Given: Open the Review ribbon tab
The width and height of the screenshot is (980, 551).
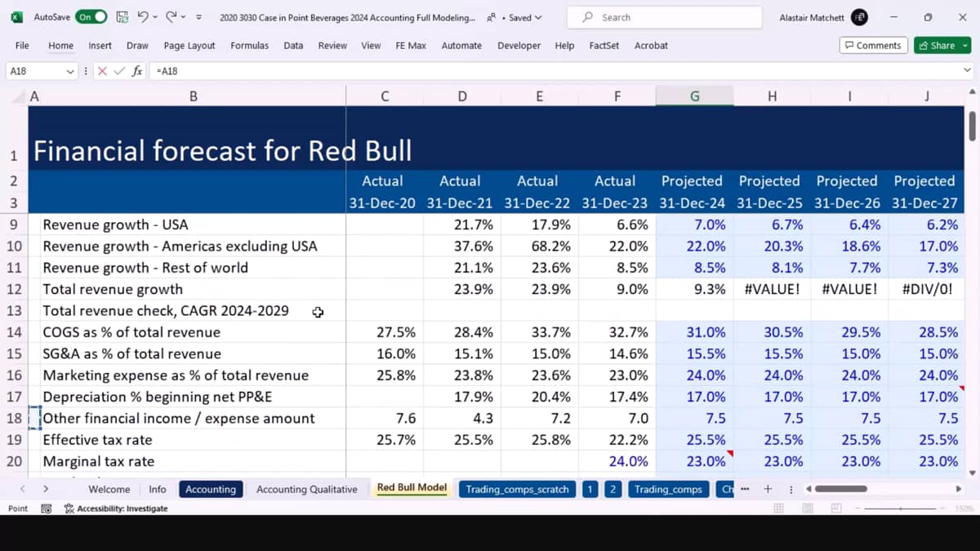Looking at the screenshot, I should 332,46.
